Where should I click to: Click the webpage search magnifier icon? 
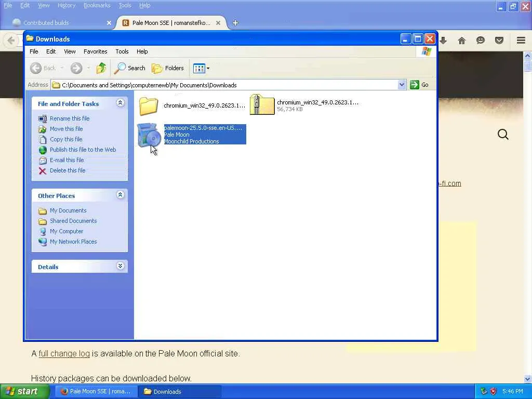click(x=503, y=135)
